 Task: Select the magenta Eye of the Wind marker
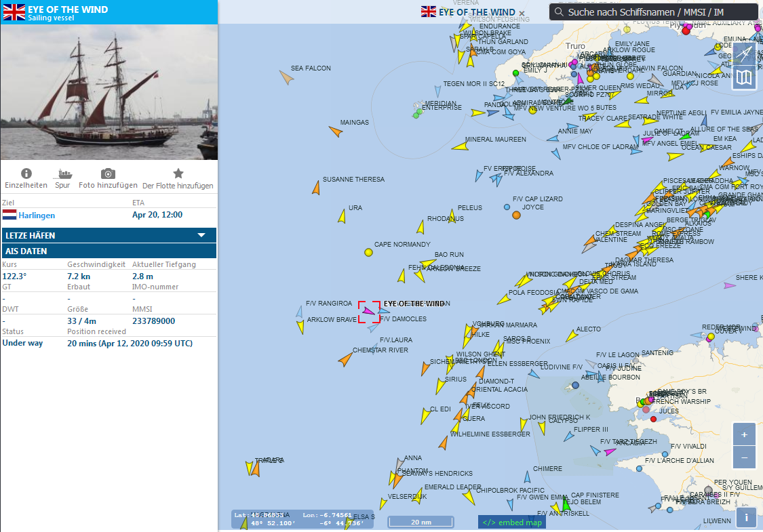click(x=369, y=310)
